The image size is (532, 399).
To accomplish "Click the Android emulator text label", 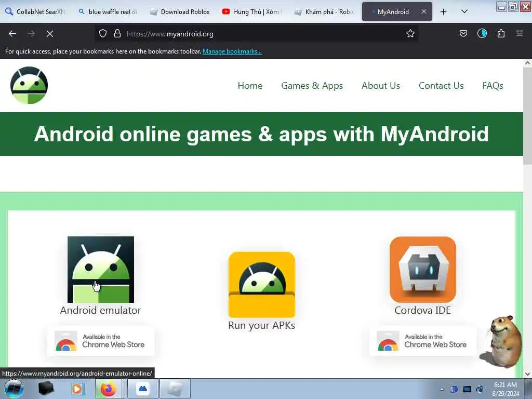I will point(100,310).
